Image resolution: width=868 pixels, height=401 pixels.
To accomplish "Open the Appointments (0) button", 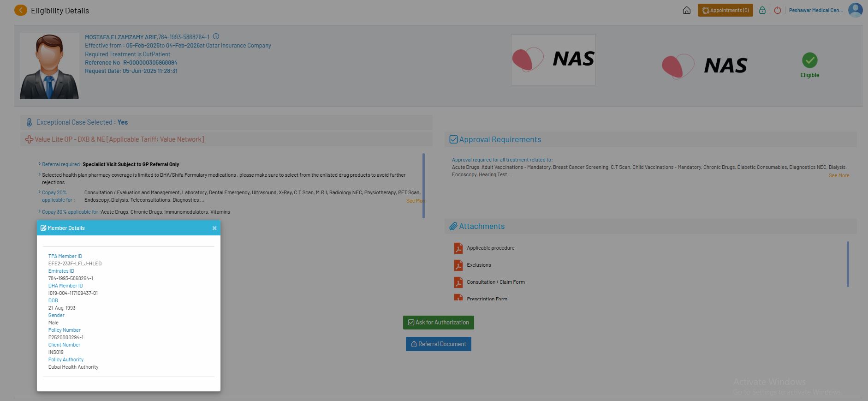I will (x=725, y=10).
